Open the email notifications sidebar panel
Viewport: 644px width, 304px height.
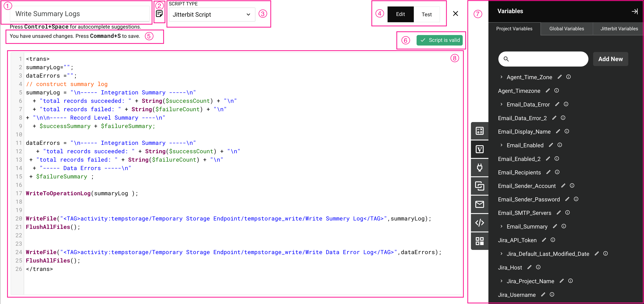tap(480, 204)
